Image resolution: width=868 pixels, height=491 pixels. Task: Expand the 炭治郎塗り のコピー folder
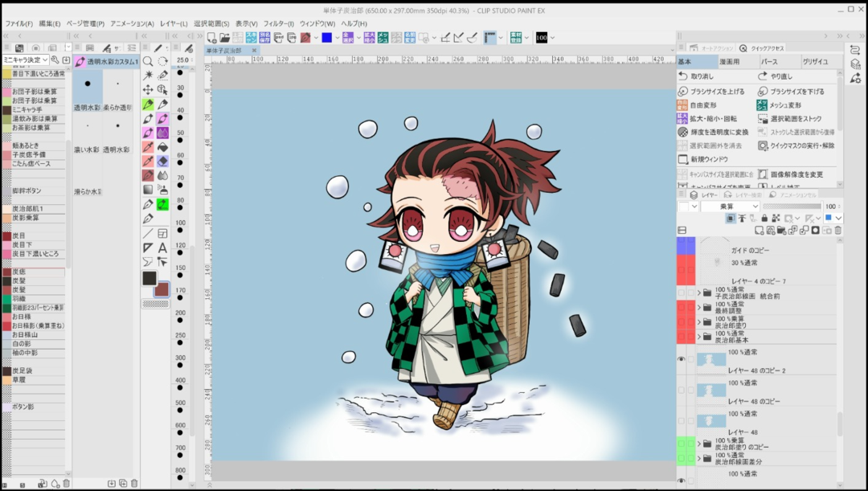click(x=699, y=444)
